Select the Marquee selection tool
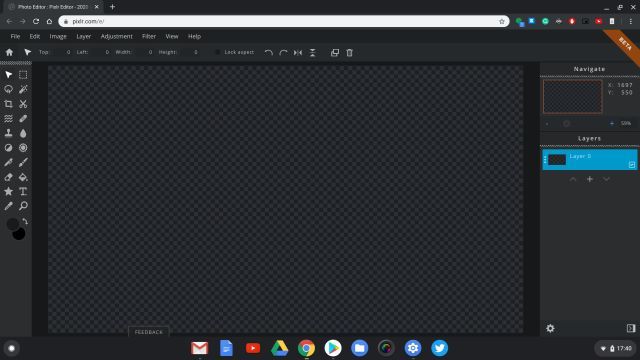The image size is (640, 360). 23,75
